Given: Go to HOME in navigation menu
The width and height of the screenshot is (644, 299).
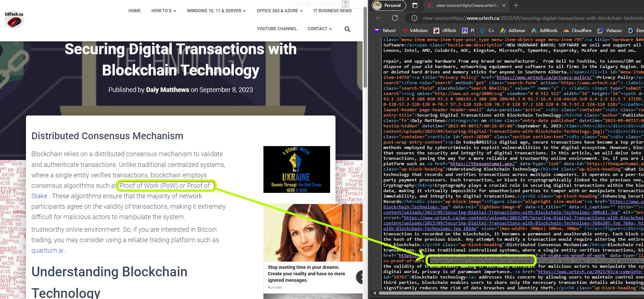Looking at the screenshot, I should point(134,11).
